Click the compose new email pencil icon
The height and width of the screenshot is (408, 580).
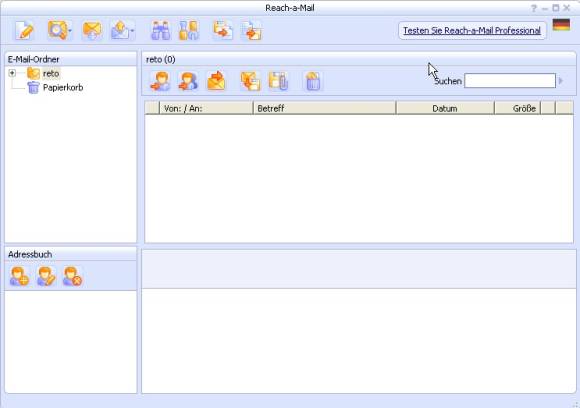click(x=24, y=30)
